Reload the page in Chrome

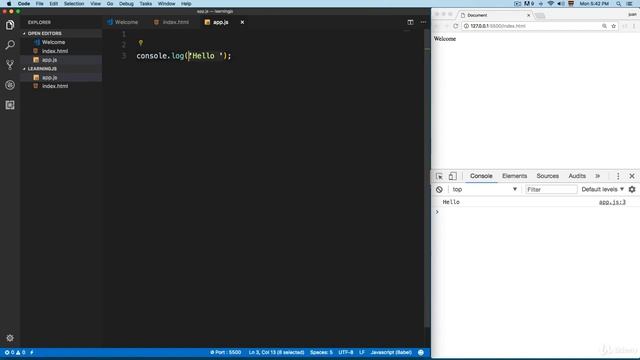[x=456, y=26]
